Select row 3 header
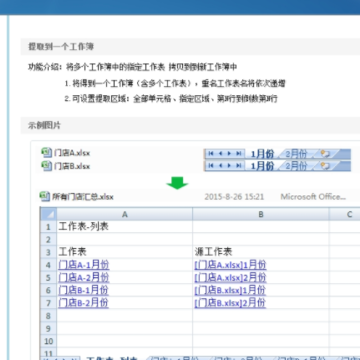The width and height of the screenshot is (360, 360). click(49, 252)
